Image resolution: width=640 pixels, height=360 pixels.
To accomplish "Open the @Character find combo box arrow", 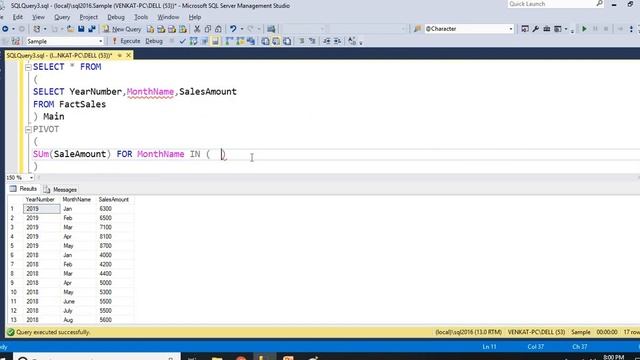I will pyautogui.click(x=511, y=29).
